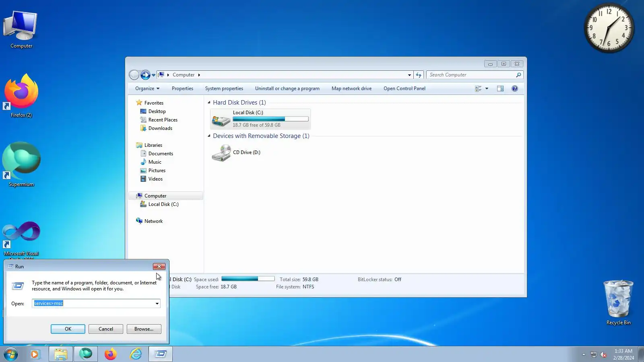Screen dimensions: 644x362
Task: Open the Organize menu dropdown
Action: [147, 88]
